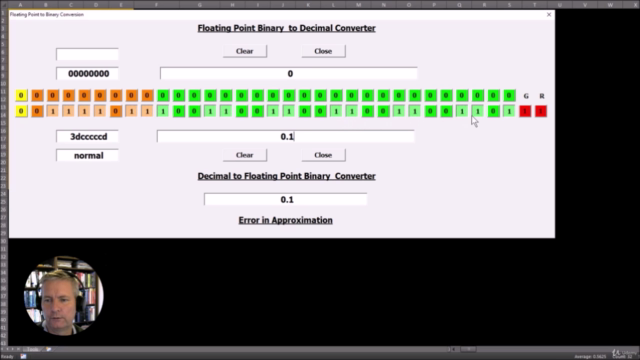Select the Tools sheet tab
Screen dimensions: 640x360
click(32, 349)
